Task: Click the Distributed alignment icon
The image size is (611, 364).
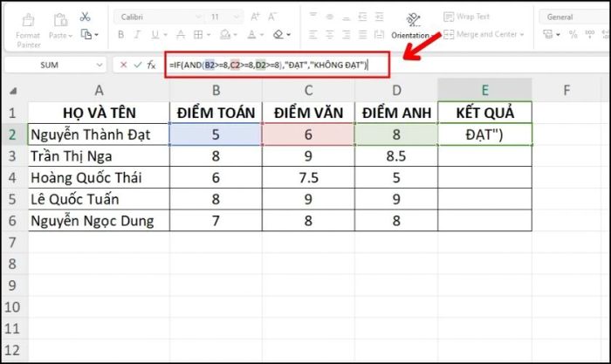Action: pyautogui.click(x=379, y=35)
